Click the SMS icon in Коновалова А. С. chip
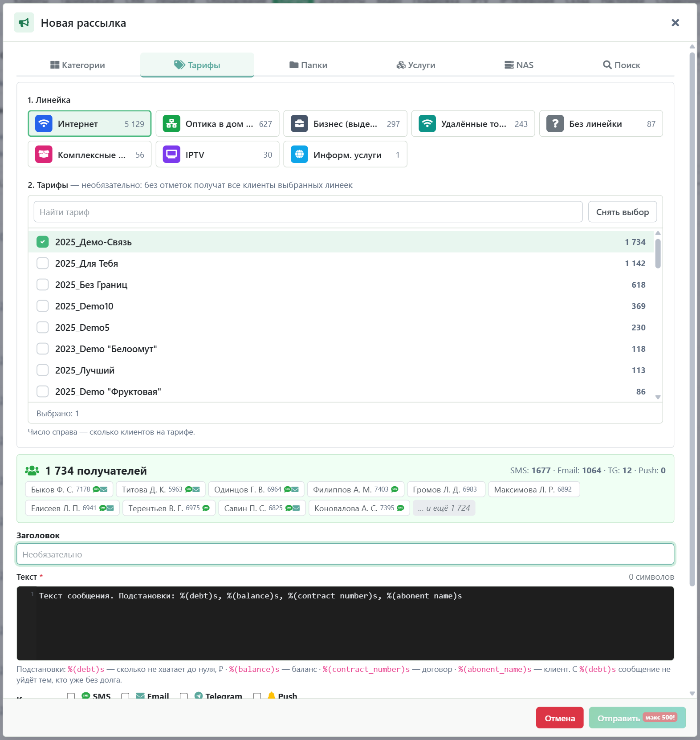The width and height of the screenshot is (700, 740). (400, 508)
